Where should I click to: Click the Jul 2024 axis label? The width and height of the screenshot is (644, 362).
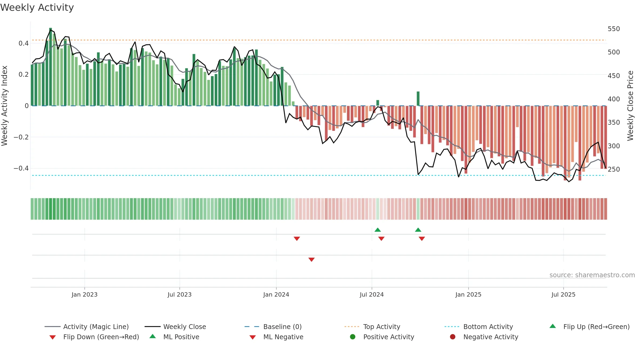click(x=372, y=294)
